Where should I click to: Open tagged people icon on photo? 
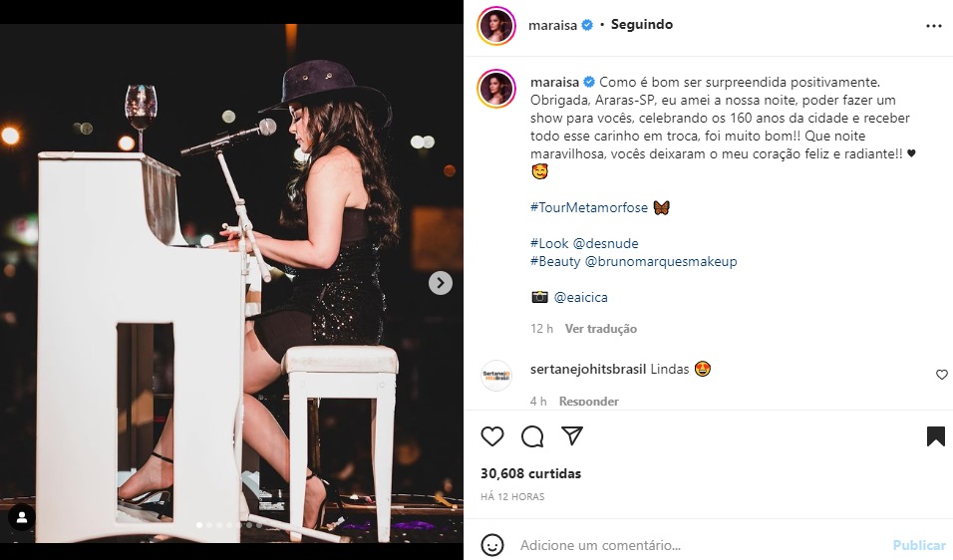[22, 518]
